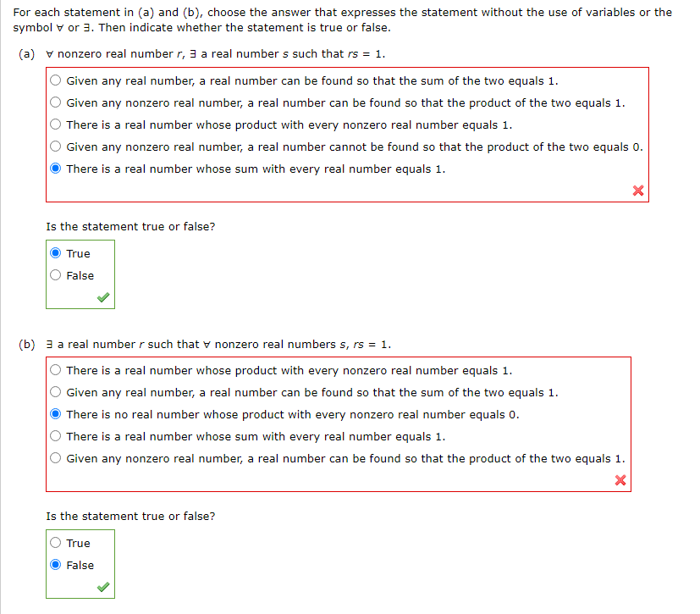This screenshot has height=614, width=700.
Task: Select no real number product equals 0 option (b)
Action: click(x=54, y=414)
